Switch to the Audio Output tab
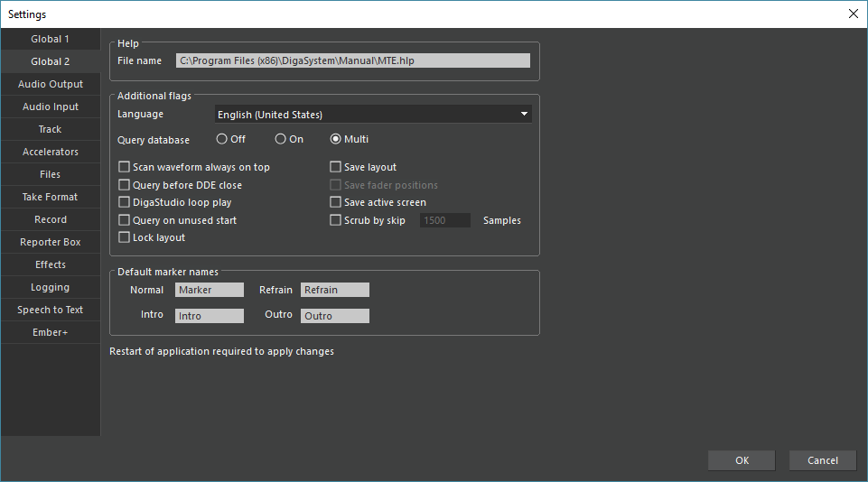 click(x=50, y=84)
